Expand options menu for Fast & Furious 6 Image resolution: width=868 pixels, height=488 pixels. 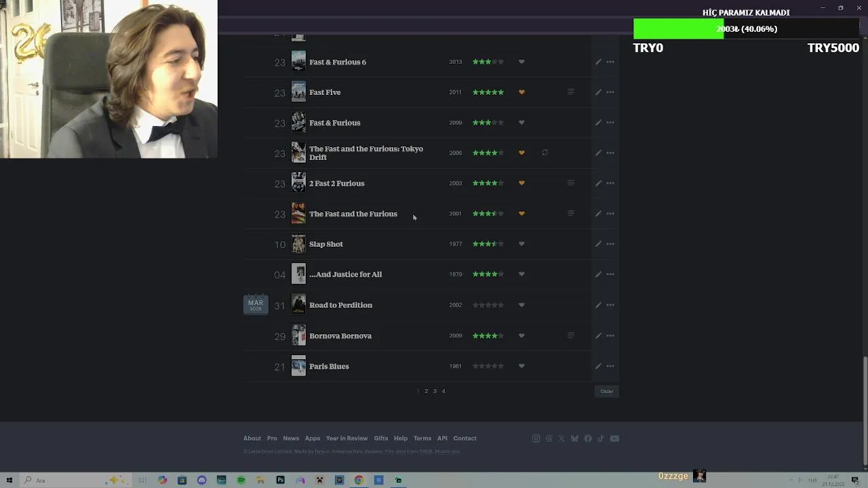610,62
